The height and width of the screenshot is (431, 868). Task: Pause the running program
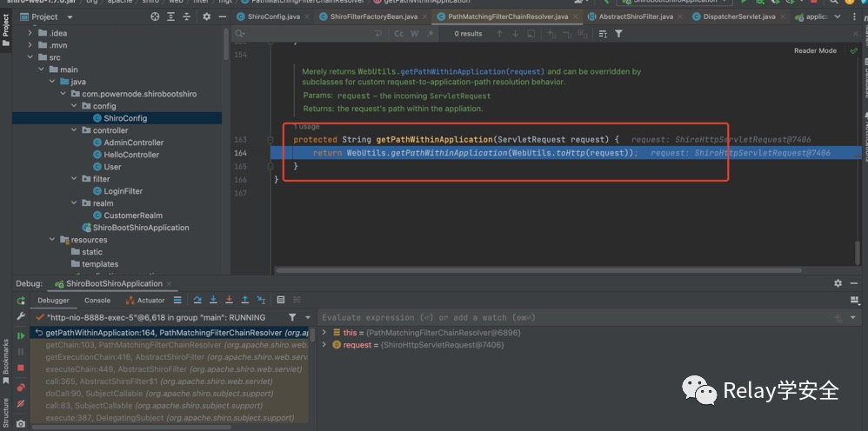[21, 351]
